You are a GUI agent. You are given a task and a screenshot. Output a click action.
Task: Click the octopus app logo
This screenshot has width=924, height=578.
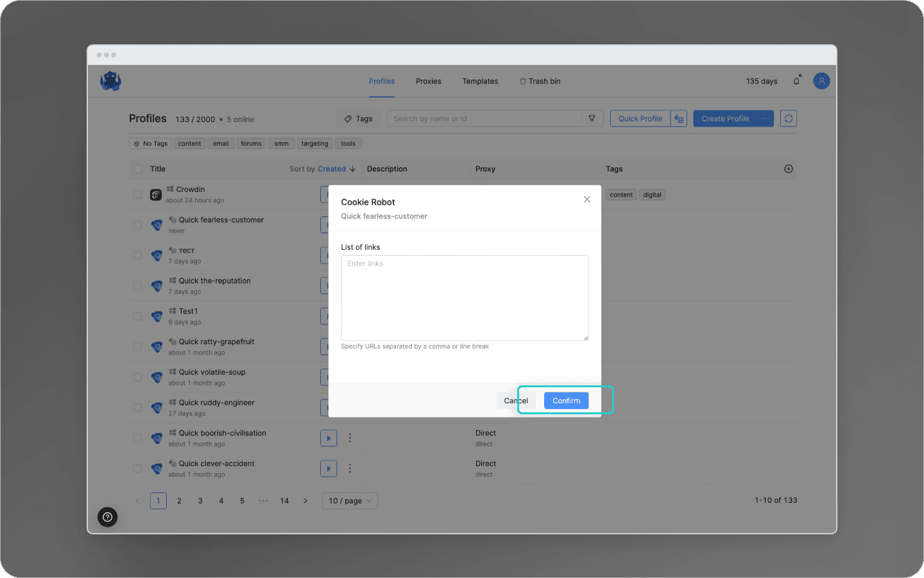tap(110, 82)
